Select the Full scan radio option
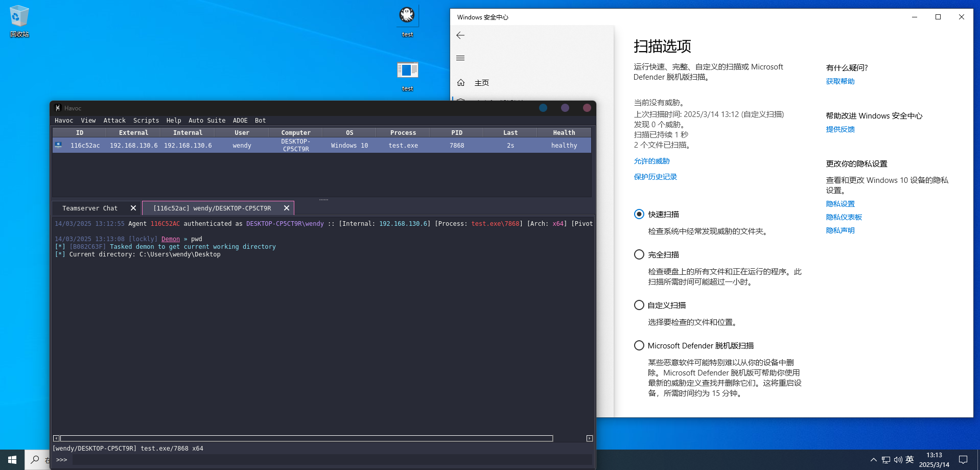This screenshot has width=980, height=470. tap(639, 254)
